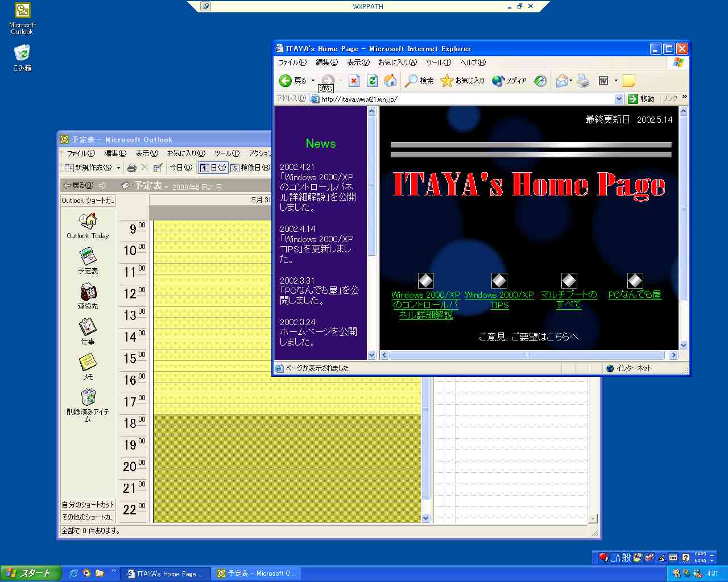Click Outlook calendar scroll down arrow
The image size is (728, 582).
(426, 518)
